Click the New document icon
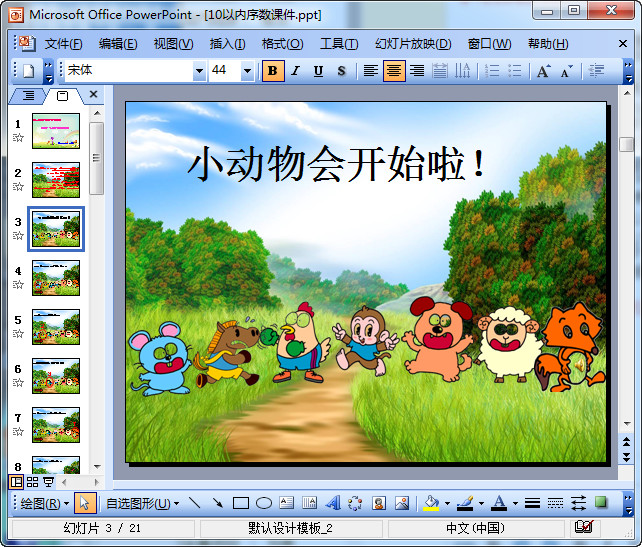 pyautogui.click(x=29, y=71)
